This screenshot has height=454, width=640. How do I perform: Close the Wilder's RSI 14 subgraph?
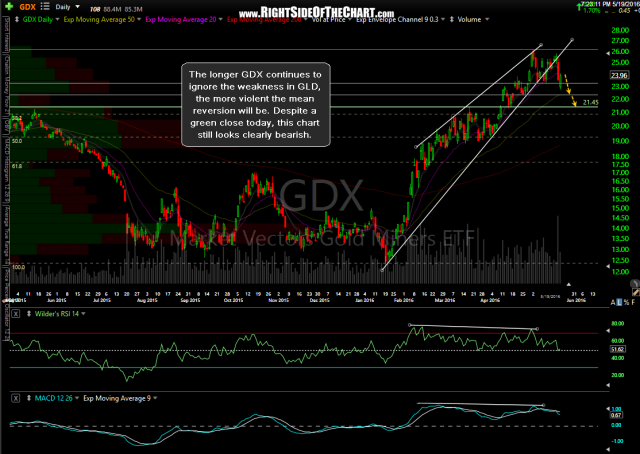coord(16,314)
